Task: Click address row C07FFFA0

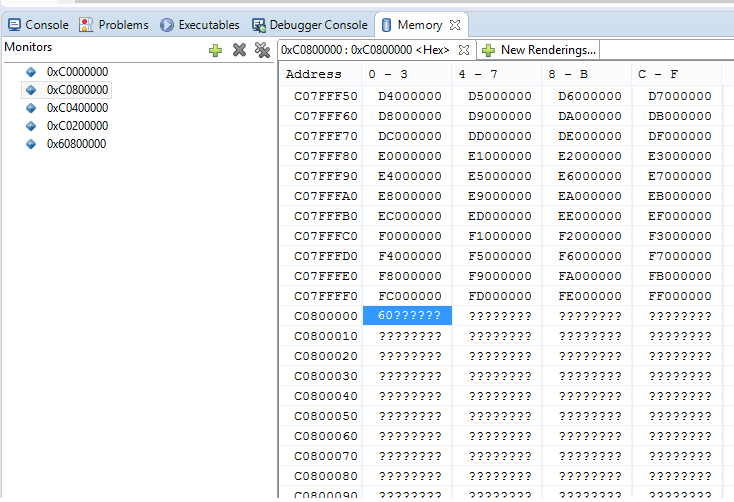Action: (325, 196)
